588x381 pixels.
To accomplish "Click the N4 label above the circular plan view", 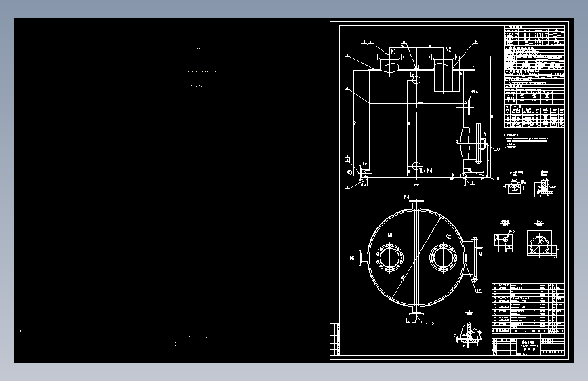I will 406,197.
